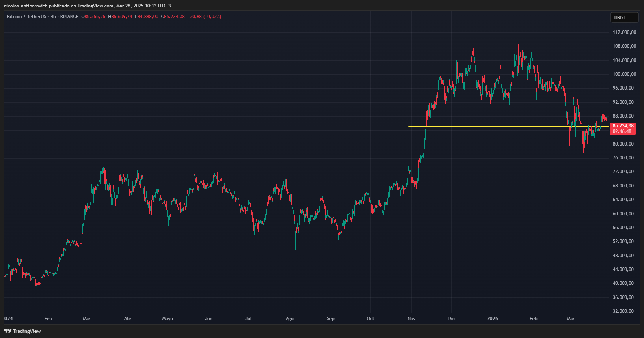Click the Dic label on time axis

451,319
